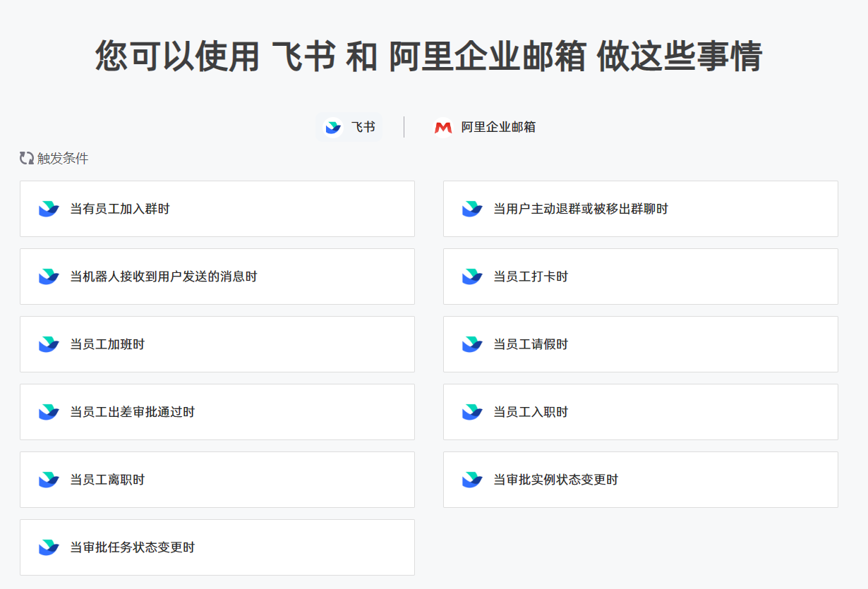Image resolution: width=868 pixels, height=589 pixels.
Task: Click the 触发条件 label
Action: [63, 158]
